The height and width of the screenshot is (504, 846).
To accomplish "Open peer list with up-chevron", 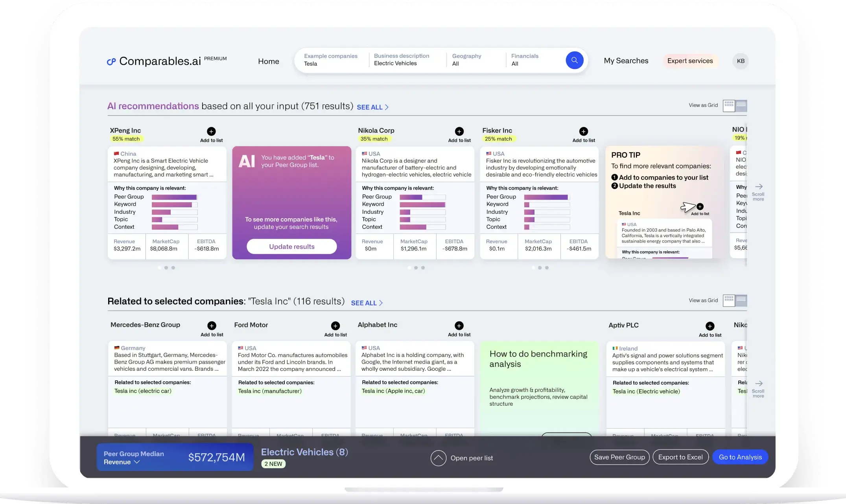I will [438, 458].
